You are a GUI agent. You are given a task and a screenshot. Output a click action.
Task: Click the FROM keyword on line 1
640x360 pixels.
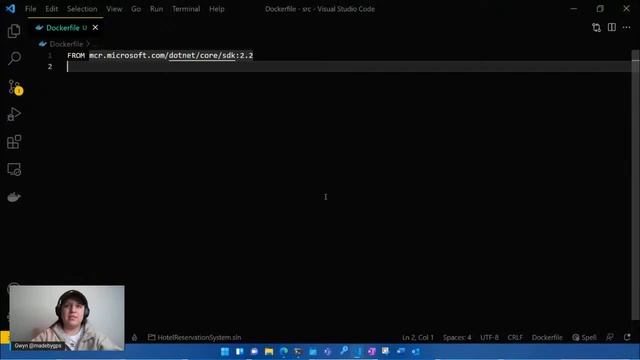tap(76, 55)
